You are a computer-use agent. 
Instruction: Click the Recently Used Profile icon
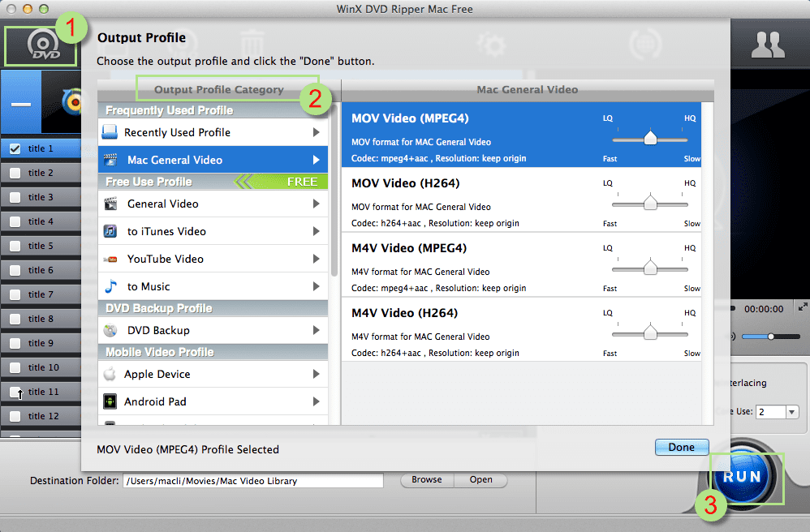pyautogui.click(x=110, y=132)
